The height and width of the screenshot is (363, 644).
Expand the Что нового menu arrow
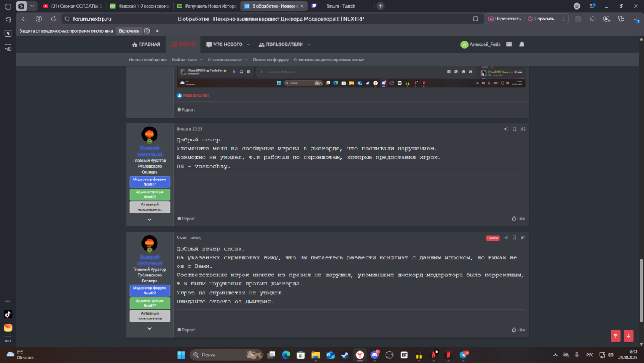coord(248,45)
